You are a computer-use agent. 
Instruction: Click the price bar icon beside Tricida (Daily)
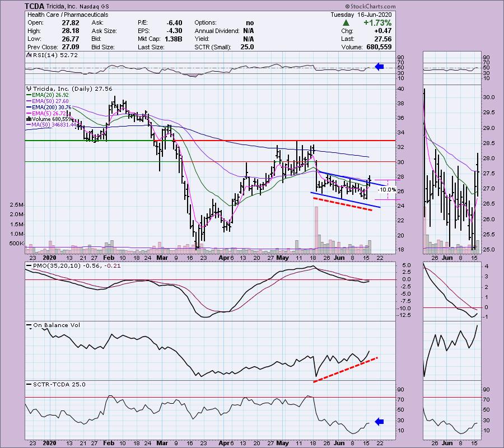click(x=29, y=88)
